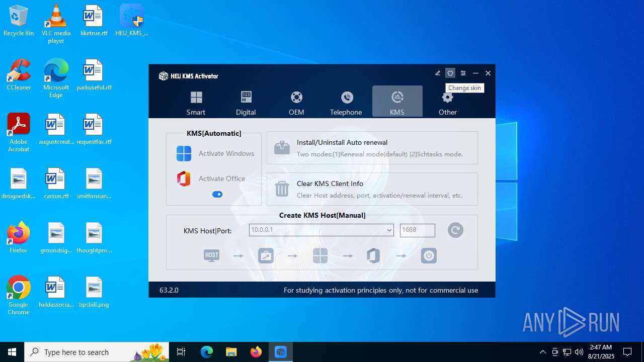Click the Office logo step icon
Image resolution: width=644 pixels, height=362 pixels.
pyautogui.click(x=373, y=255)
